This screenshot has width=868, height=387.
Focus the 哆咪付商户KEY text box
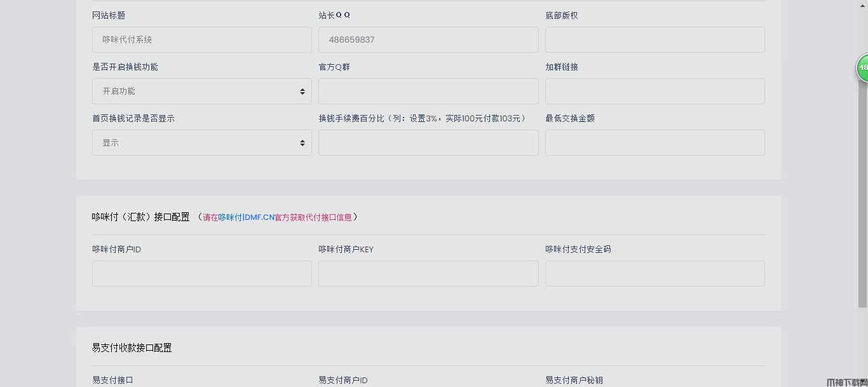pyautogui.click(x=428, y=274)
